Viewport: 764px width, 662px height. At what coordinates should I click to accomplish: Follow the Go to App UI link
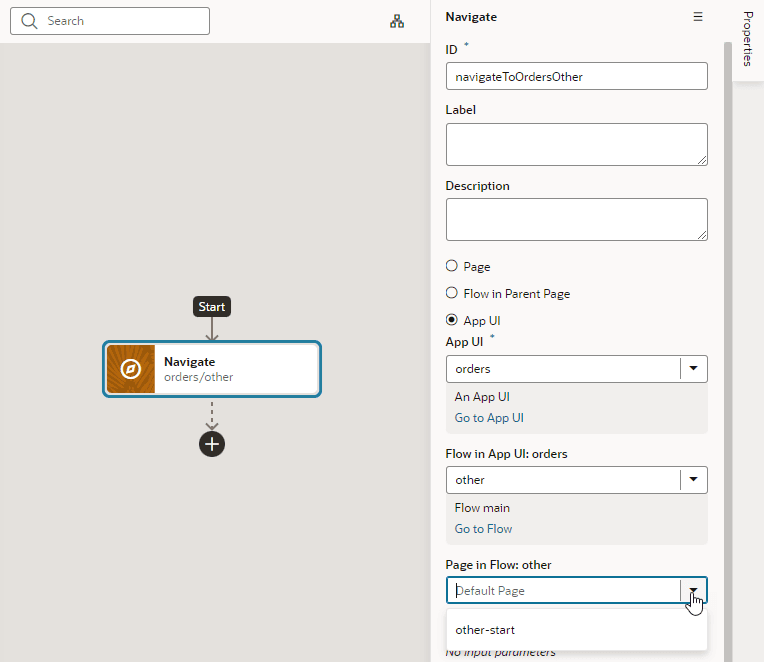tap(489, 418)
